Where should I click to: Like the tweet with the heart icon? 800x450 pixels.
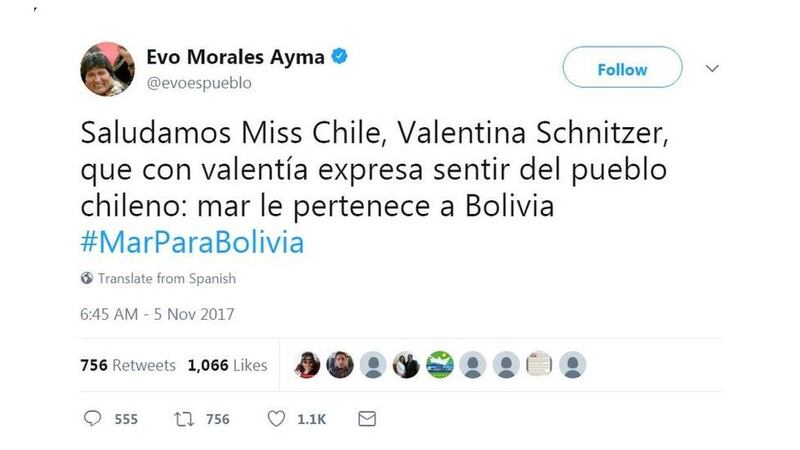[x=276, y=419]
